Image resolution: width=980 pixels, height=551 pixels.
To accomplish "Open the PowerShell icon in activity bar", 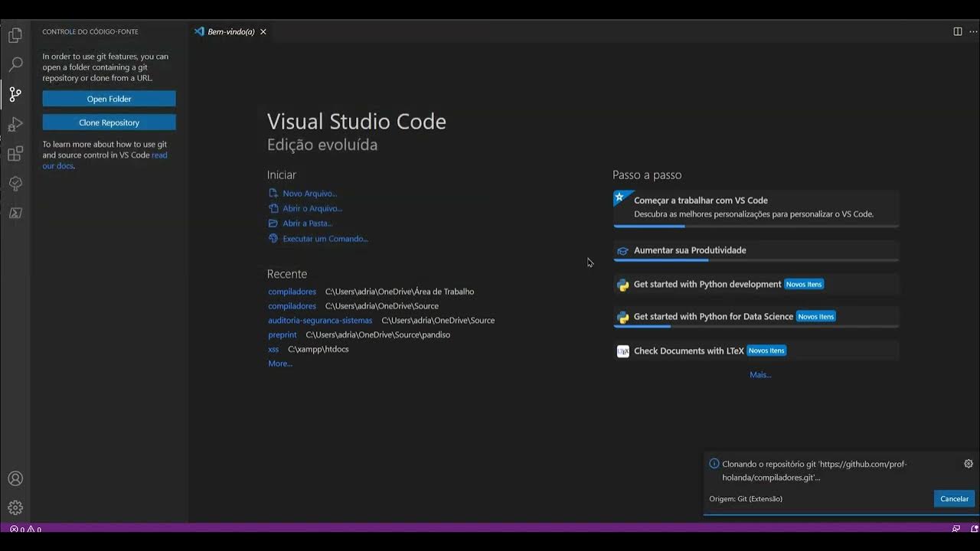I will coord(15,214).
